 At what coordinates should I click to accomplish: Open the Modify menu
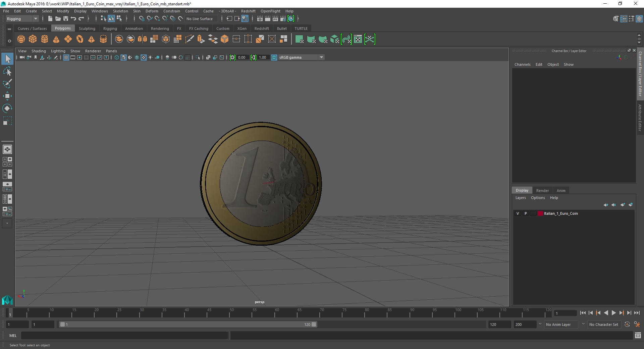(63, 11)
